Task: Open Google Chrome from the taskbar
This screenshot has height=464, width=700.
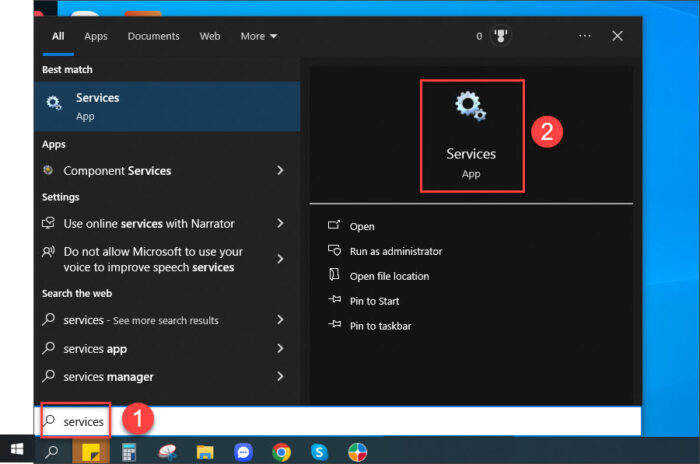Action: [281, 452]
